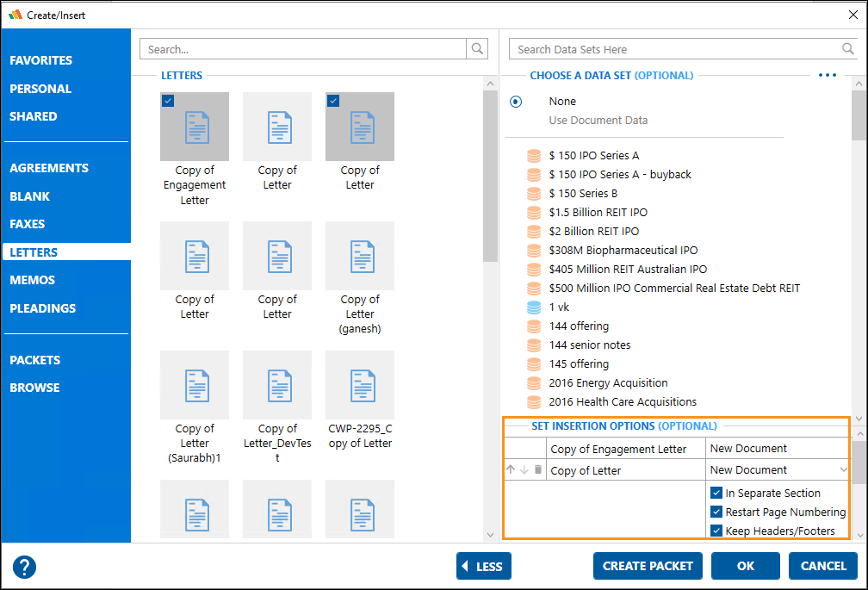
Task: Switch to the FAXES category
Action: click(28, 224)
